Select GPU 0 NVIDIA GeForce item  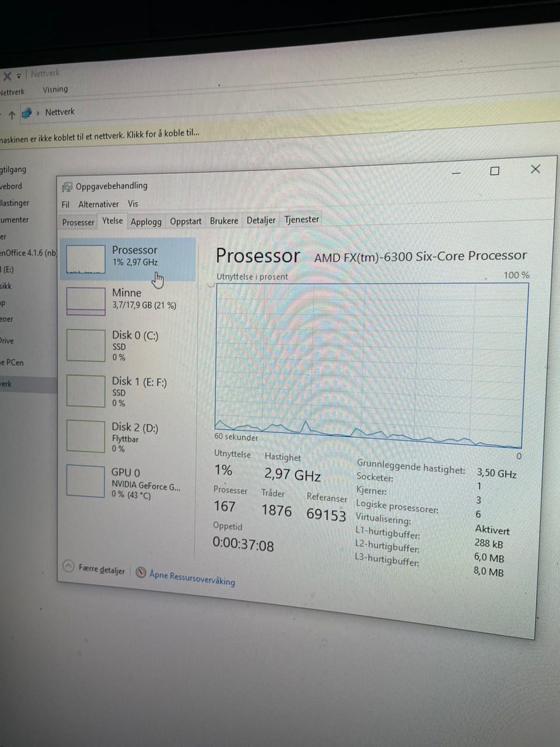tap(128, 482)
